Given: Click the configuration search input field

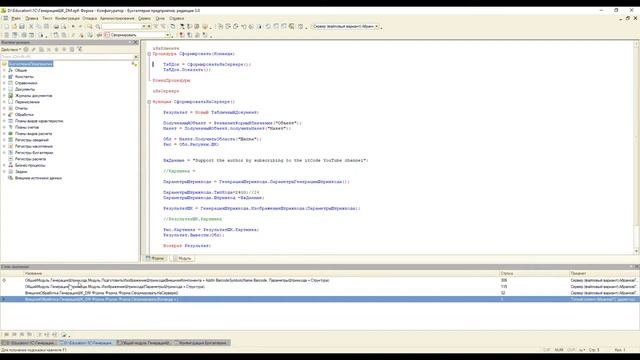Looking at the screenshot, I should point(67,56).
